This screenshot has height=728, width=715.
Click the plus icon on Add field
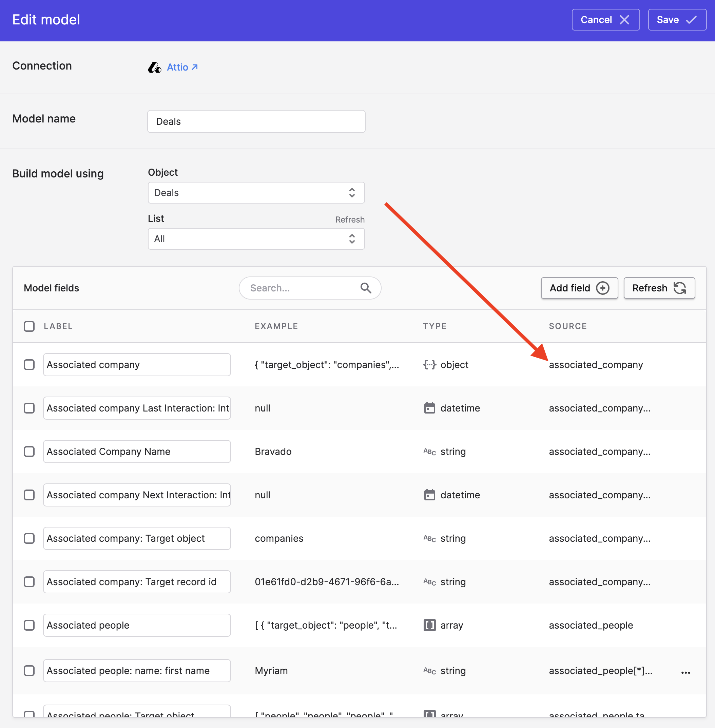[x=602, y=288]
